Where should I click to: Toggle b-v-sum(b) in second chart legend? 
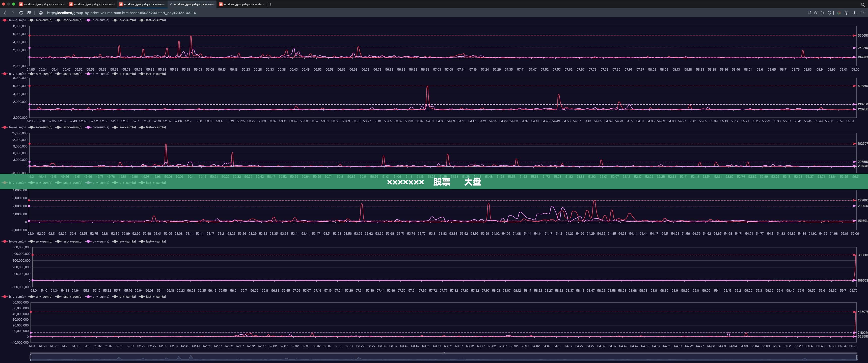[14, 74]
